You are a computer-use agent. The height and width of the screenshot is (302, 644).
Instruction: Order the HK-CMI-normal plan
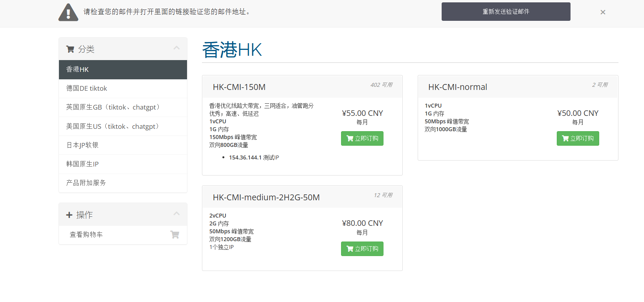pos(578,138)
